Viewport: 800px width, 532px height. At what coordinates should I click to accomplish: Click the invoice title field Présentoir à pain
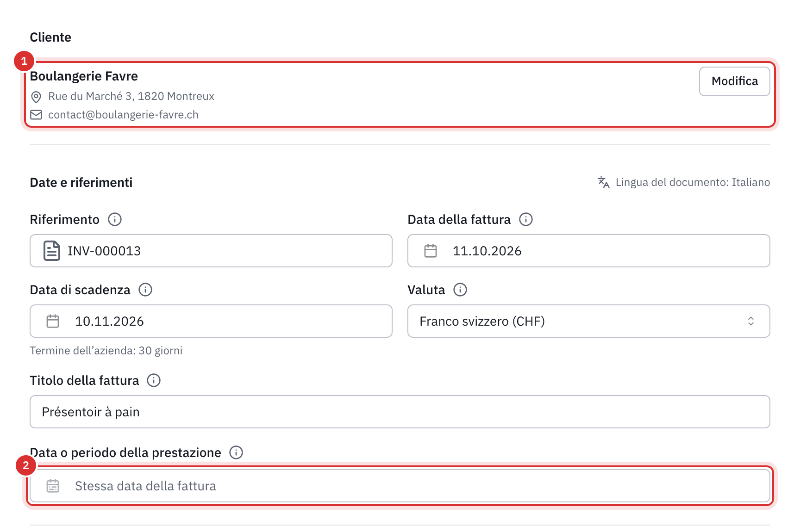pyautogui.click(x=400, y=412)
